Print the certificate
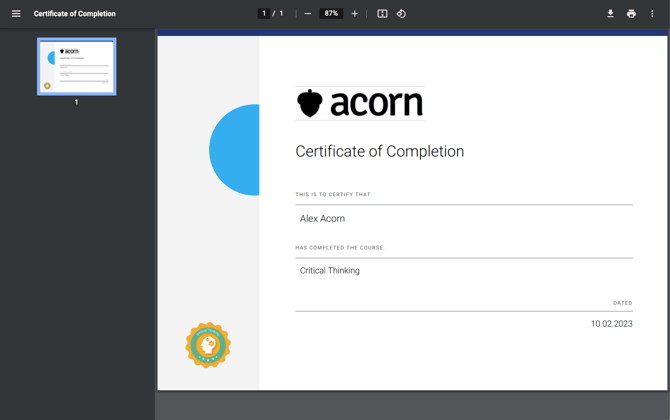The image size is (670, 420). (x=631, y=14)
